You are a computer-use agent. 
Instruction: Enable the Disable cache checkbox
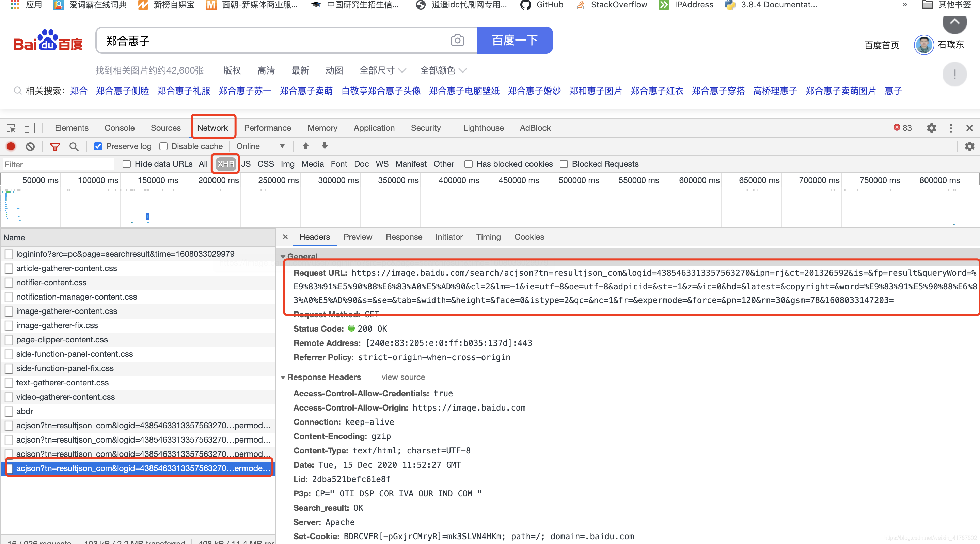point(163,146)
